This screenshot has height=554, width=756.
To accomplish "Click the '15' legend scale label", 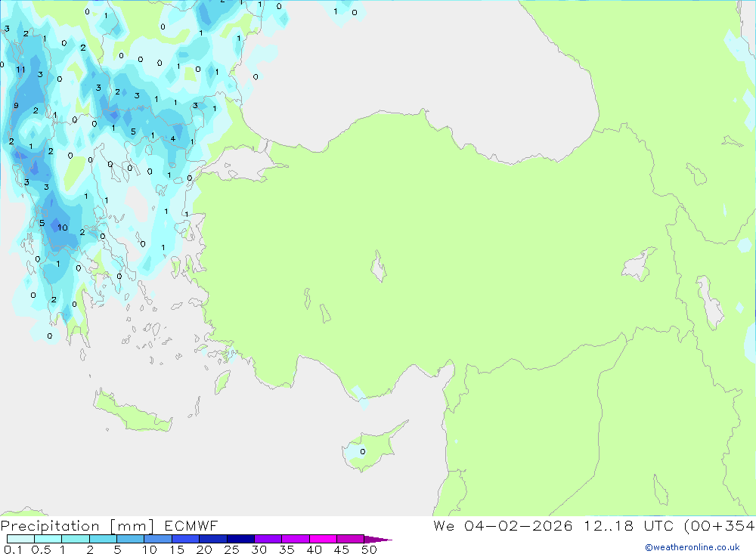I will click(x=176, y=549).
